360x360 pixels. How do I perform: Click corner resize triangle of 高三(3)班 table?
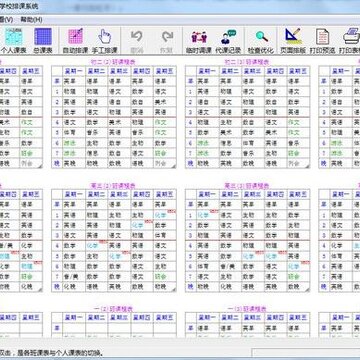coord(307,290)
